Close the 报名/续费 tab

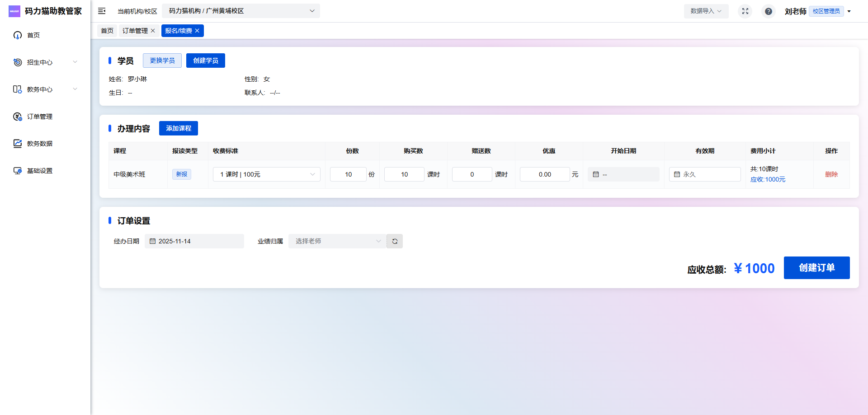coord(197,31)
